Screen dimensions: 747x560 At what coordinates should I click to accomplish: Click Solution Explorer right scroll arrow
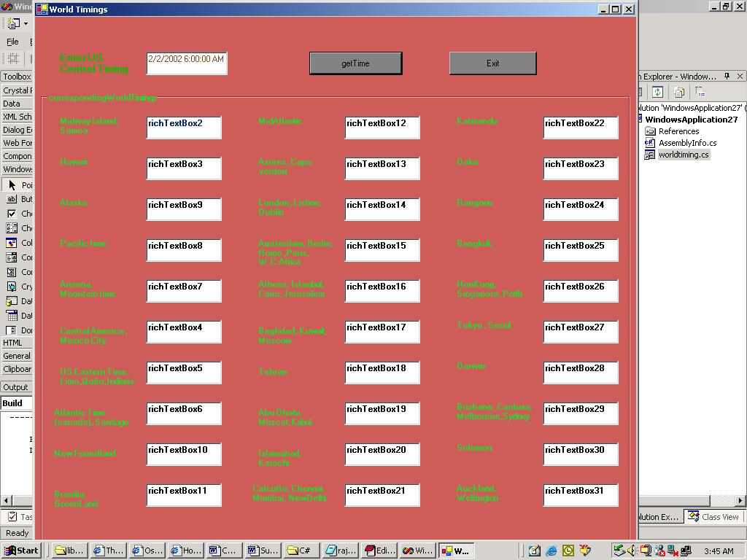tap(740, 500)
